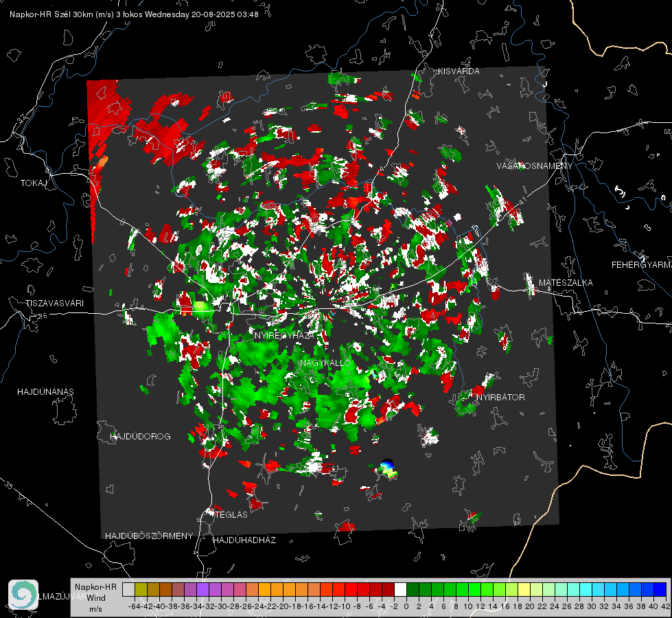Click the HAJDÚNÁNÁS city label
Image resolution: width=672 pixels, height=618 pixels.
45,391
